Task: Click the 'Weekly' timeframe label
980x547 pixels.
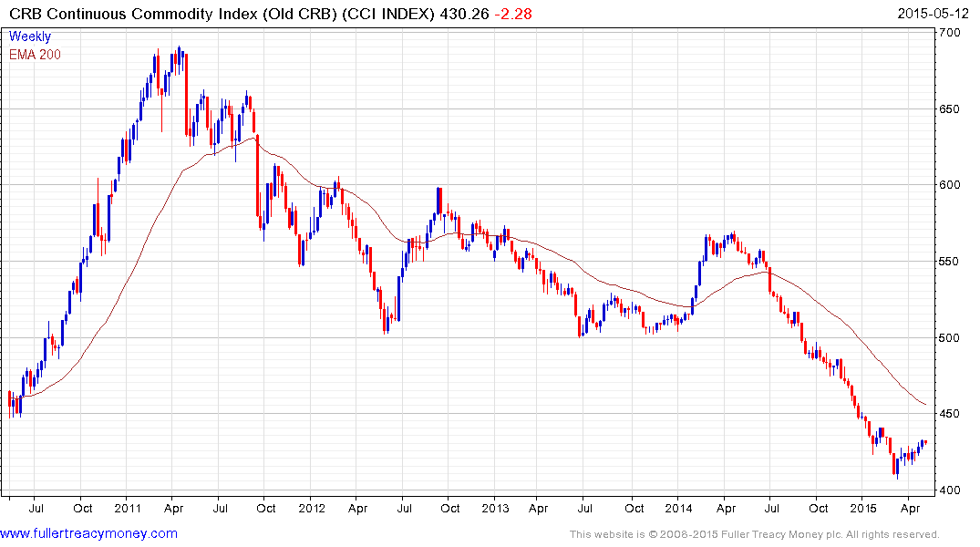Action: (x=30, y=36)
